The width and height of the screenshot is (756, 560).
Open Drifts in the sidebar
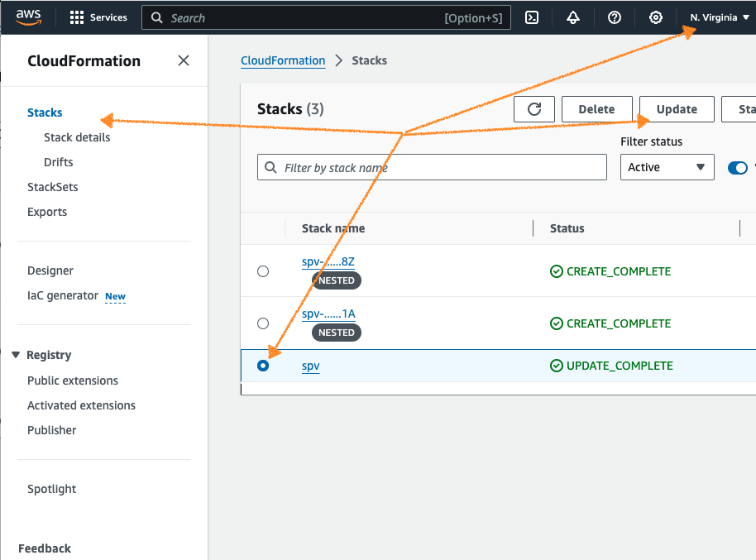pos(59,162)
